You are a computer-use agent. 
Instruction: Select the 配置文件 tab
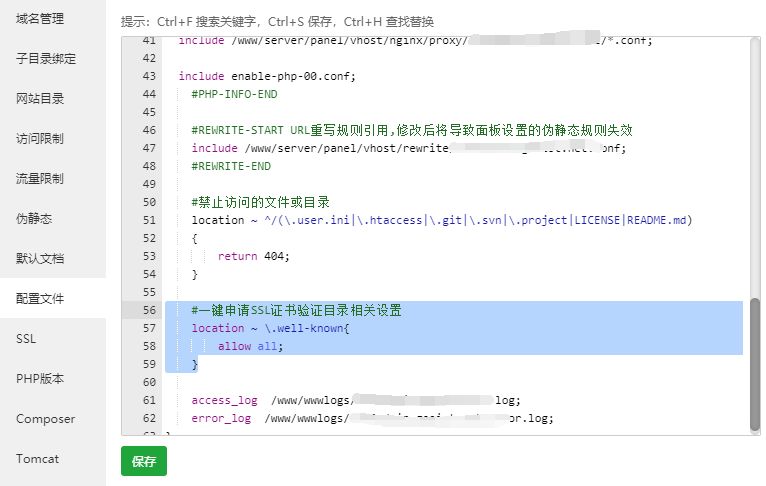click(x=40, y=299)
